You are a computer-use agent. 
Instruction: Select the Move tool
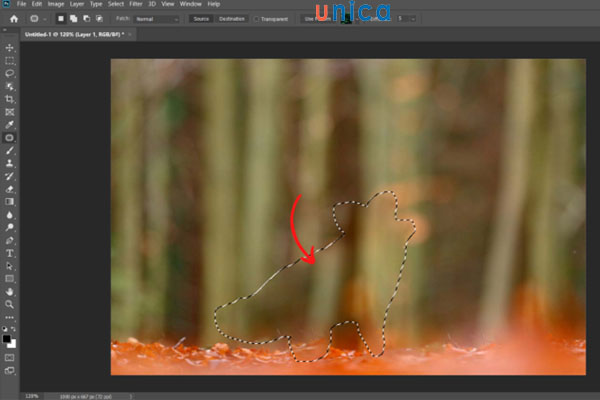tap(10, 48)
